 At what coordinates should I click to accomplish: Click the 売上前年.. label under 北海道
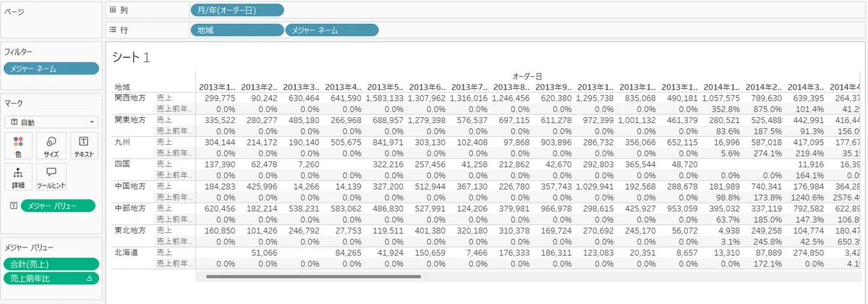[x=174, y=264]
